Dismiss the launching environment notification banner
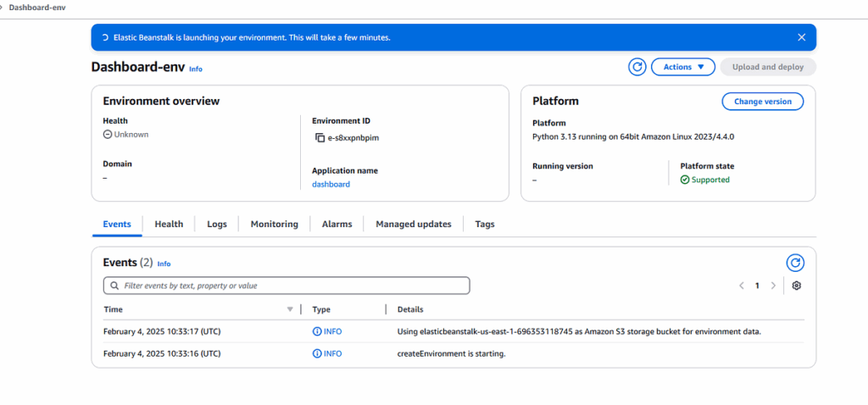Screen dimensions: 868x405 (801, 37)
